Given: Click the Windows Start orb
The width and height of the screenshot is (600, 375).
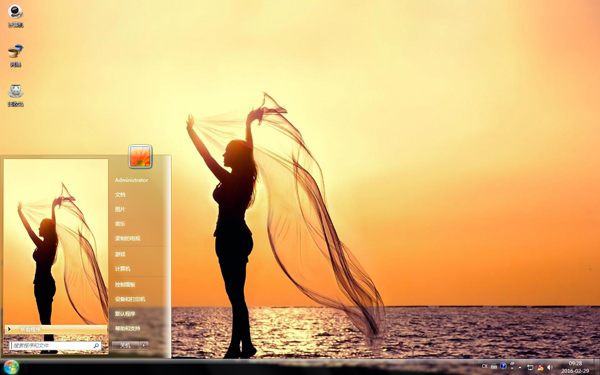Looking at the screenshot, I should click(11, 367).
